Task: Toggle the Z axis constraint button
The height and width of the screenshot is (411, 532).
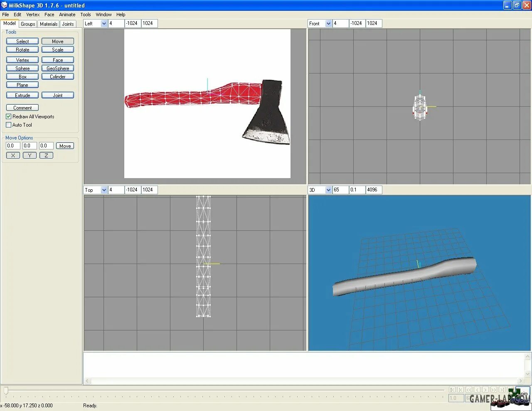Action: (x=46, y=155)
